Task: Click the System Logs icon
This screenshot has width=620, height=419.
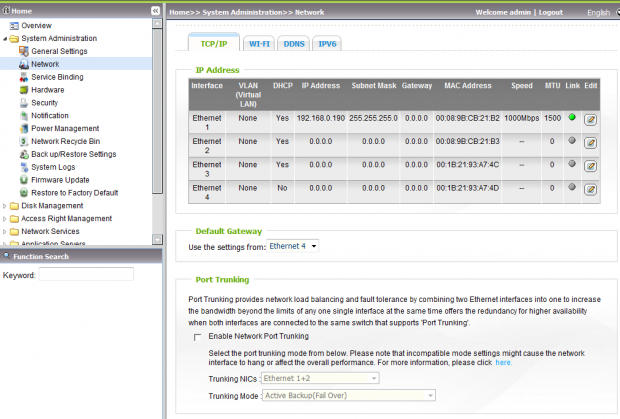Action: (24, 167)
